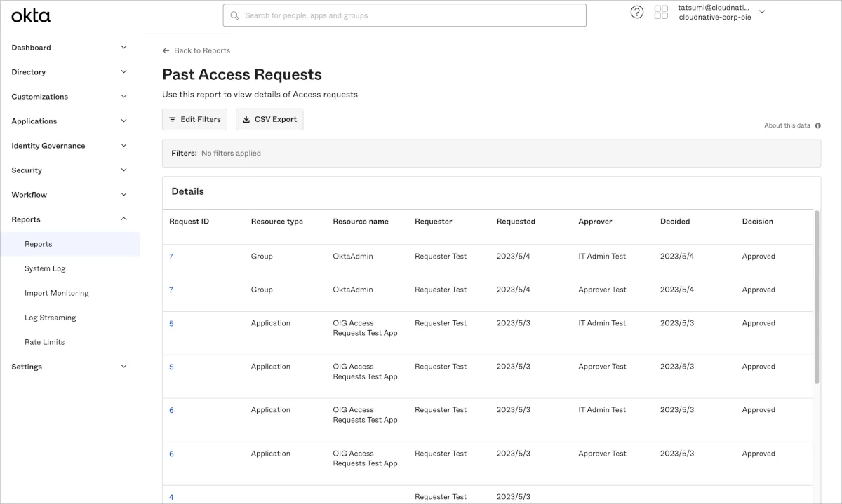Viewport: 842px width, 504px height.
Task: Open the apps grid icon
Action: coord(660,12)
